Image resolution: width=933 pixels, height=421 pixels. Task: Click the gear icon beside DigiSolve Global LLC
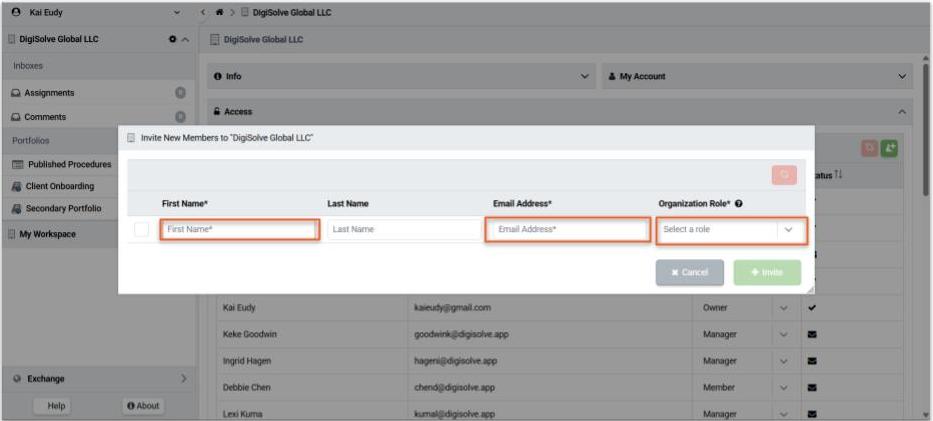pyautogui.click(x=172, y=39)
